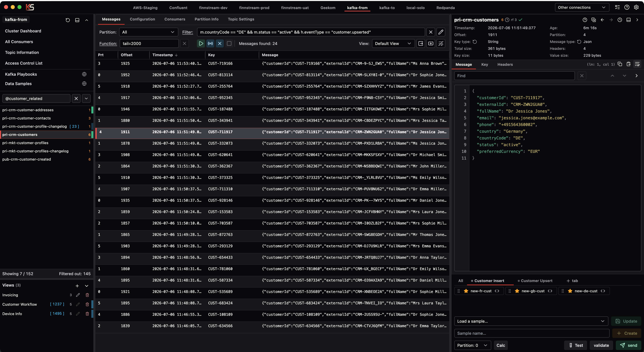644x352 pixels.
Task: Select the new-de-cust sample chip
Action: [x=584, y=291]
